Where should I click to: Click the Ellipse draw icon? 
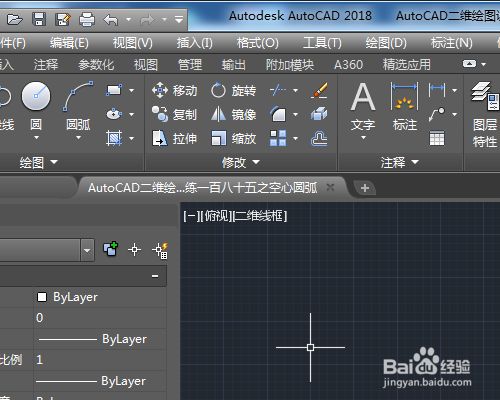point(114,114)
